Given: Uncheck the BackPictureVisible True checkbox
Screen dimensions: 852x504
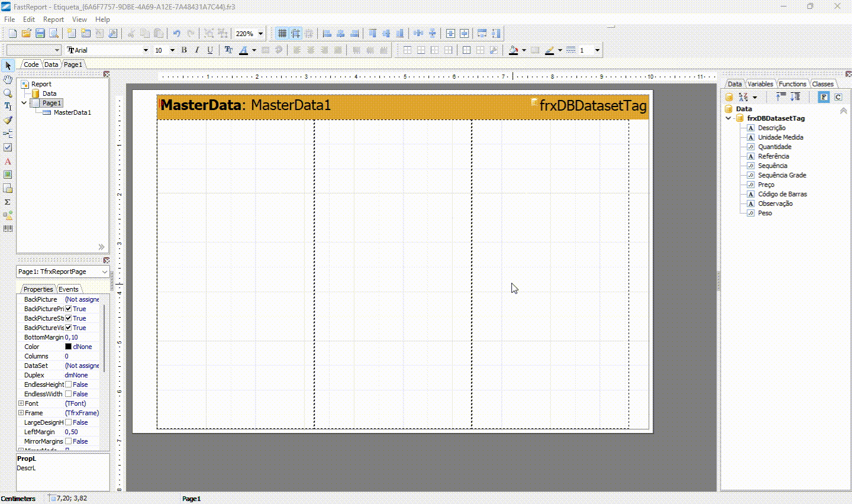Looking at the screenshot, I should coord(69,328).
